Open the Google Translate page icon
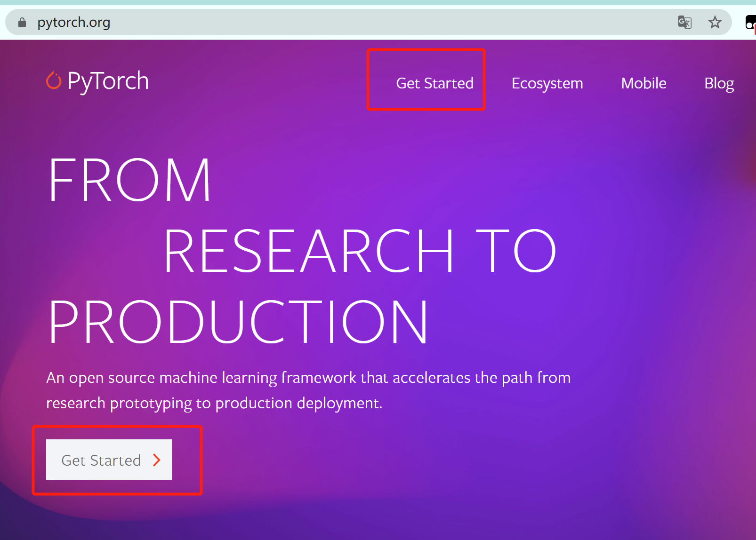The image size is (756, 540). [684, 22]
